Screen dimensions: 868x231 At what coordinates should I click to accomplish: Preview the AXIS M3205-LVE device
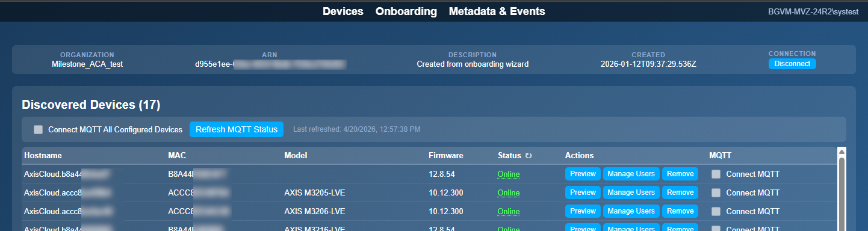point(583,192)
